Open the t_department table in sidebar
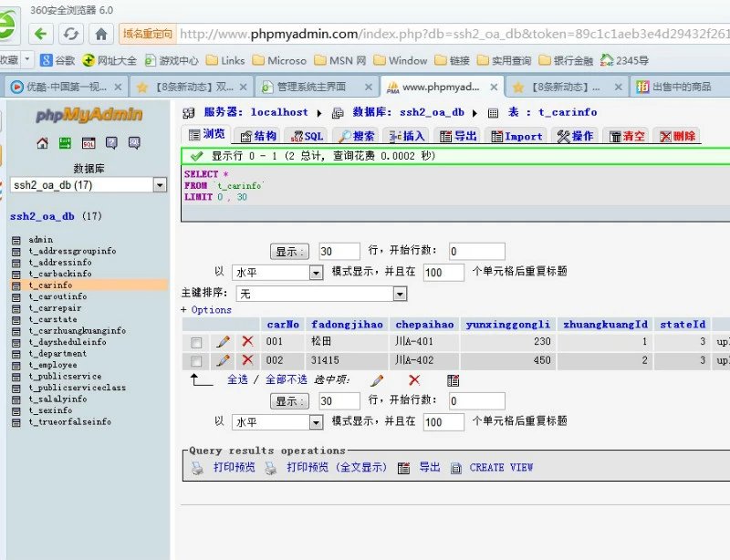The height and width of the screenshot is (560, 730). [57, 354]
